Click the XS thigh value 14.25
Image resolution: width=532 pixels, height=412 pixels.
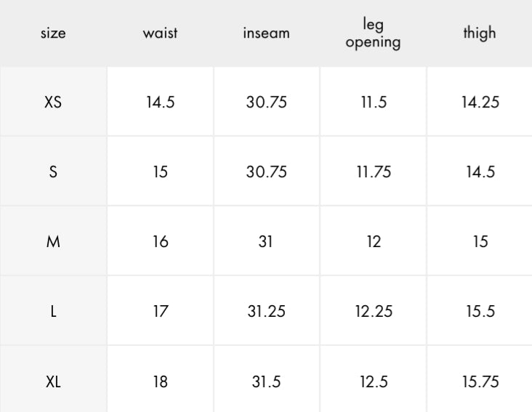click(480, 102)
